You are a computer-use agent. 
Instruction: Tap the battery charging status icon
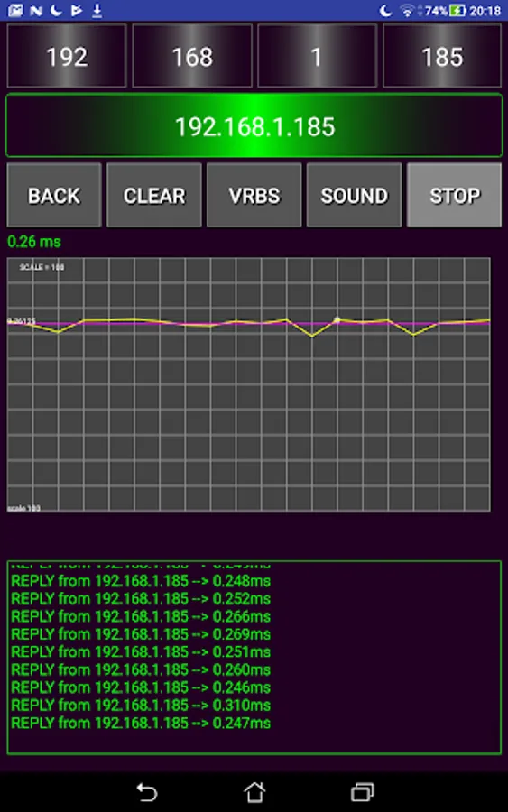(x=457, y=10)
